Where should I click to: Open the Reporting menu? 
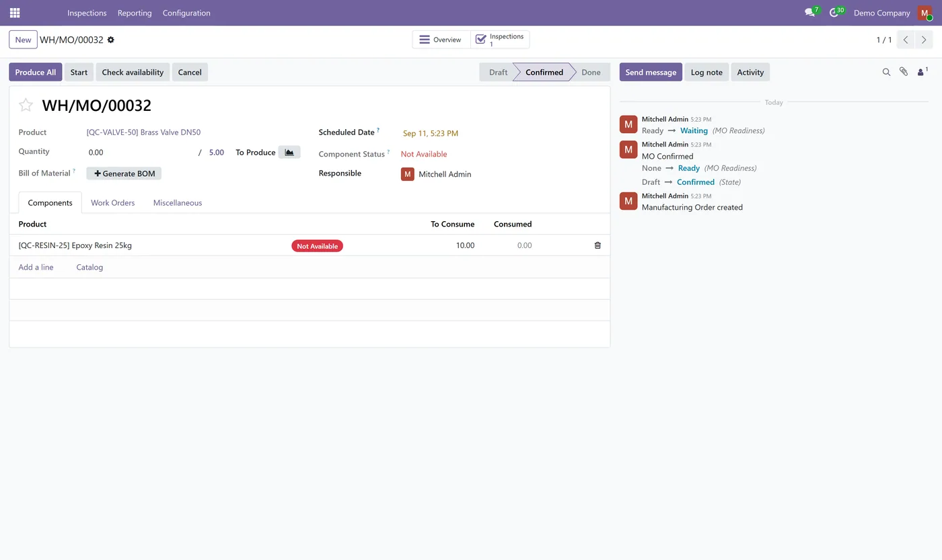click(x=135, y=13)
